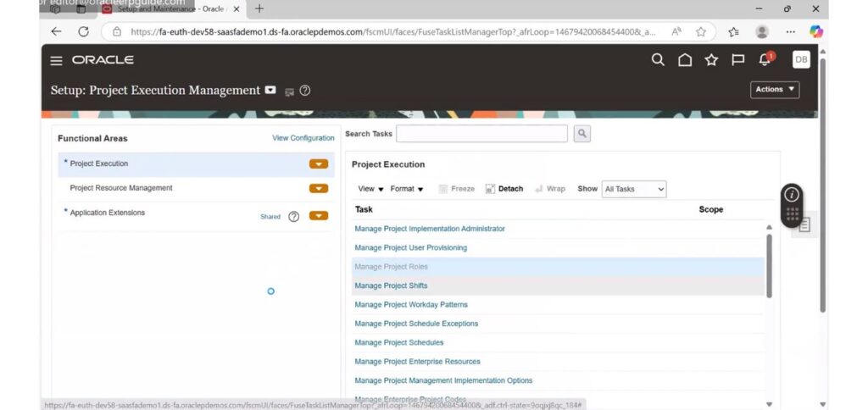Click the Wrap toolbar button

coord(550,189)
